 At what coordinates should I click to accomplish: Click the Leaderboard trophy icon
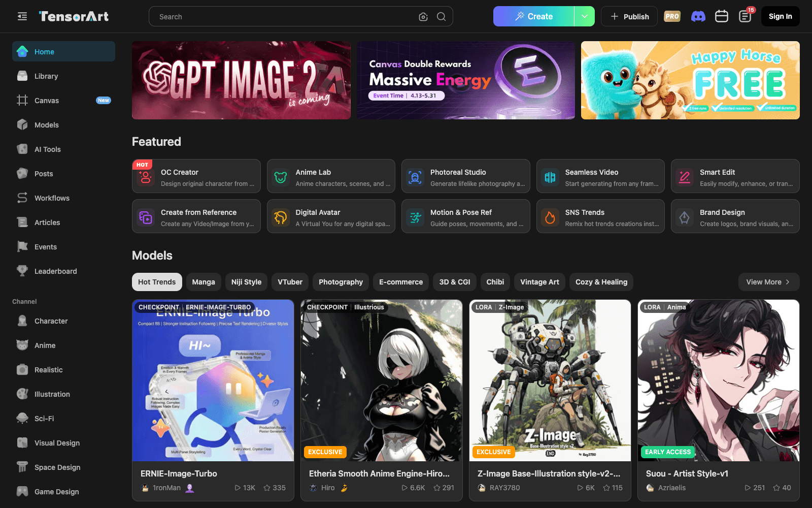click(22, 271)
